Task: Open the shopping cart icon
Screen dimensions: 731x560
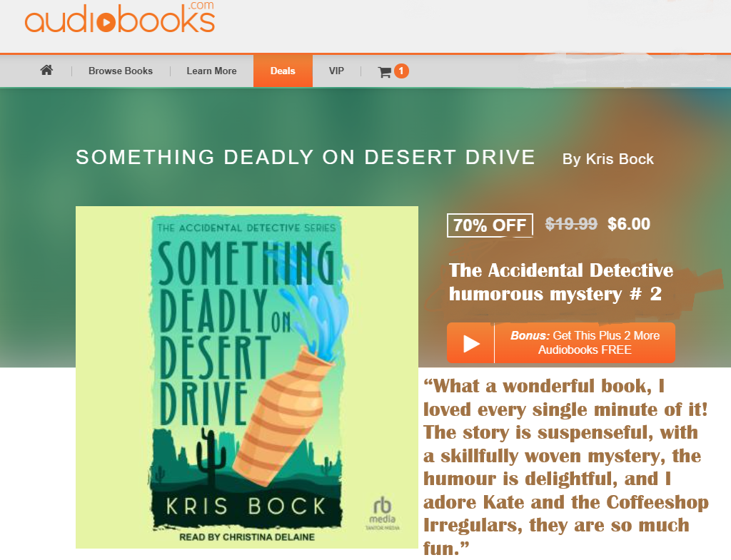Action: (384, 72)
